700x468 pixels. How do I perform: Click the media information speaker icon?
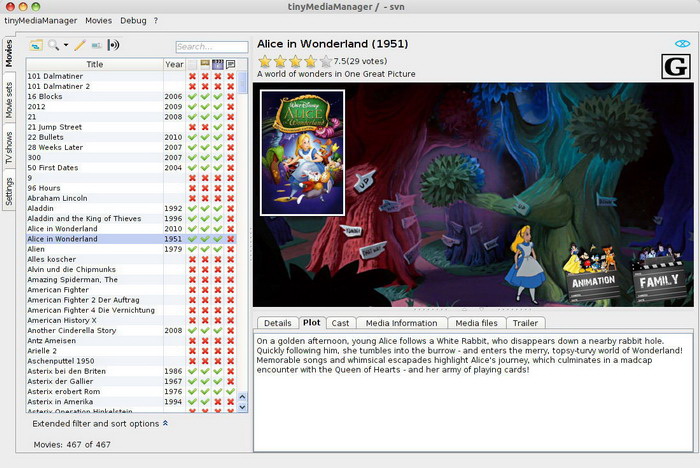point(113,45)
